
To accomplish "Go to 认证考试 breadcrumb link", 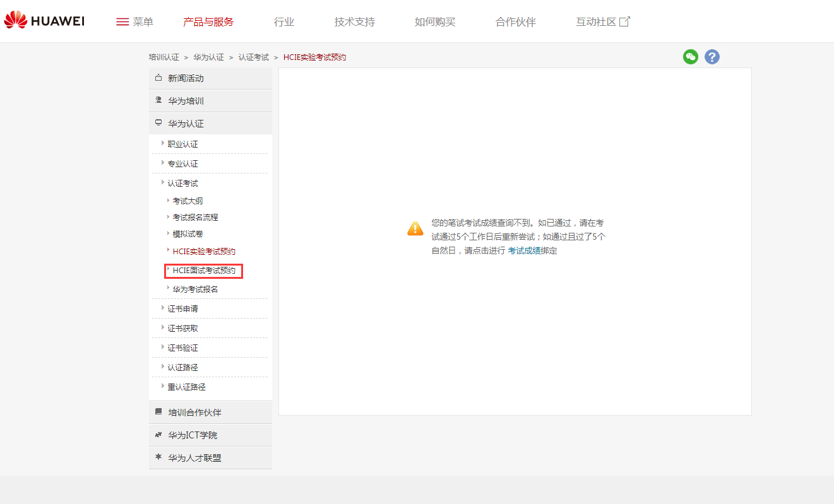I will click(x=254, y=57).
